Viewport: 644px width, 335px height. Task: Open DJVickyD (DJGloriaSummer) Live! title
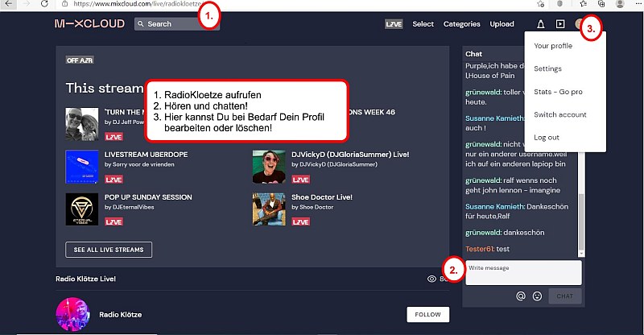[x=350, y=155]
